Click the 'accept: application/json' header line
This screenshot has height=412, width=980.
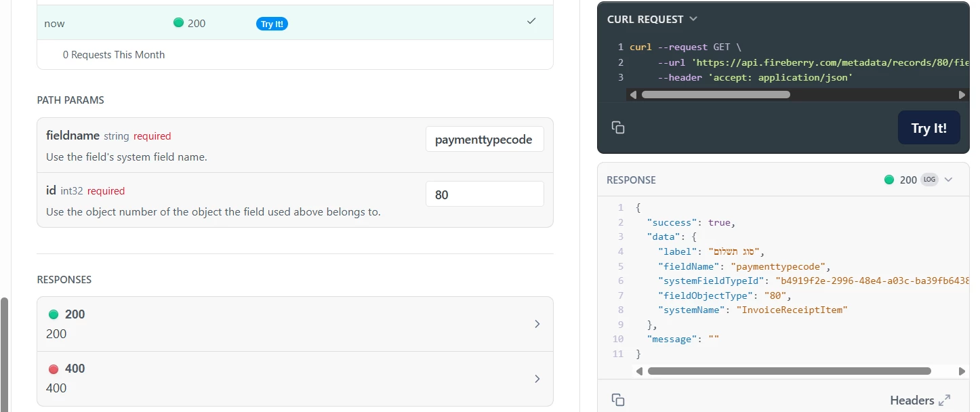(755, 77)
